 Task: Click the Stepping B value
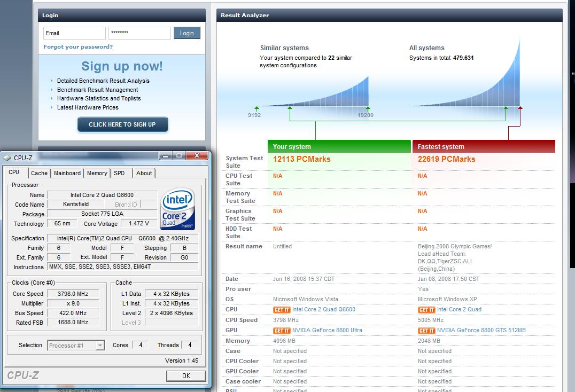click(184, 248)
